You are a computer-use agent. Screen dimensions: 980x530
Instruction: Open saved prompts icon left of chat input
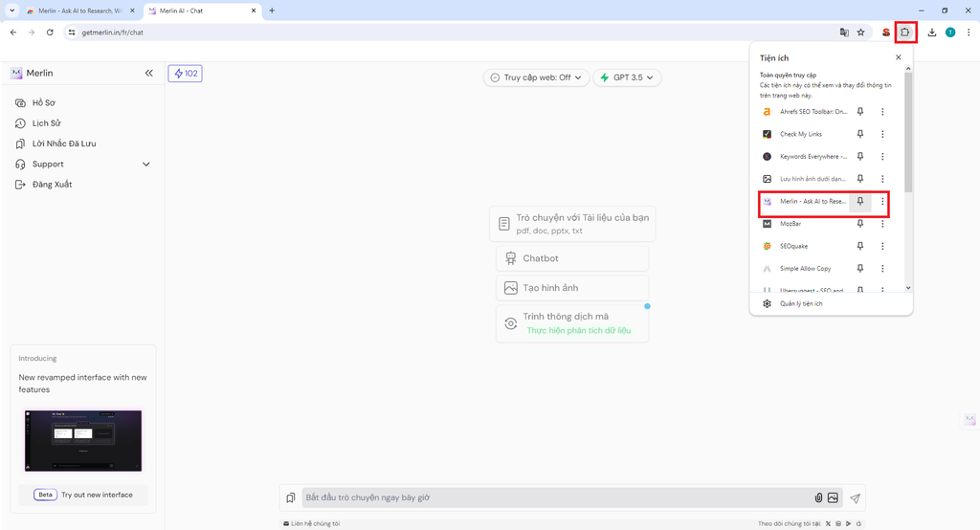(x=290, y=497)
